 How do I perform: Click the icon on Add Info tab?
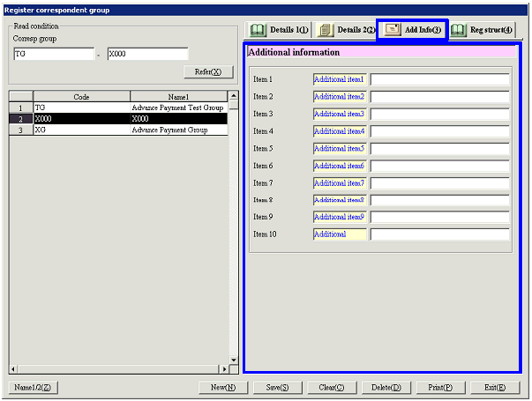click(x=393, y=30)
